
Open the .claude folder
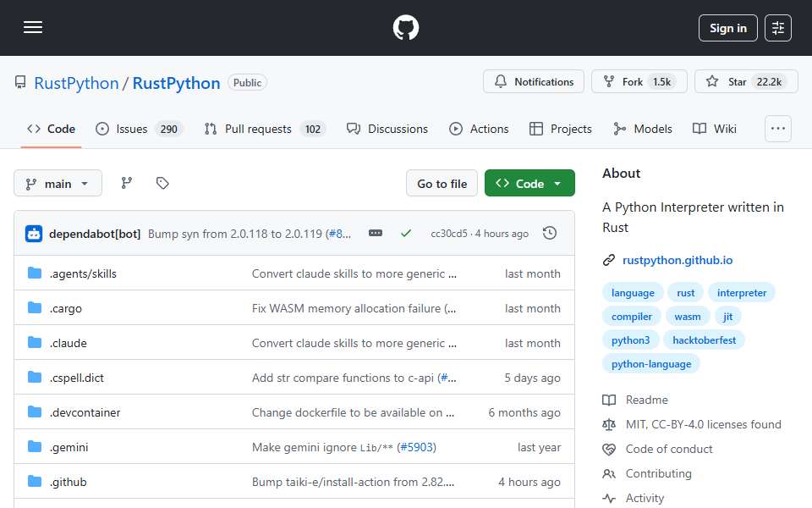pyautogui.click(x=69, y=343)
